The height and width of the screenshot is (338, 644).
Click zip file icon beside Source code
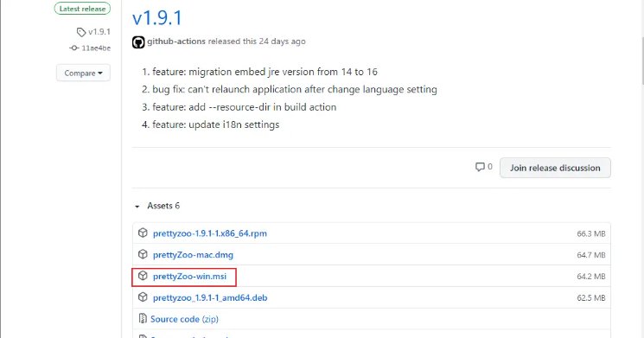[x=143, y=318]
